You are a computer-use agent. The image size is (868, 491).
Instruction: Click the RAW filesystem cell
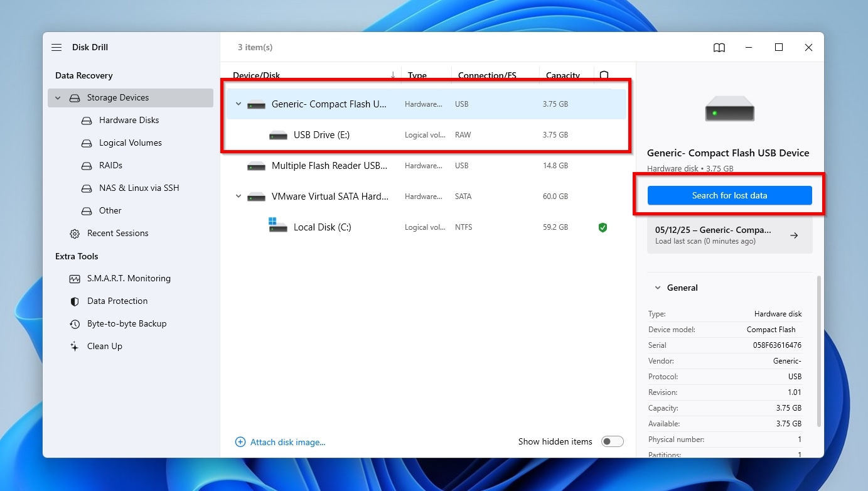tap(463, 135)
